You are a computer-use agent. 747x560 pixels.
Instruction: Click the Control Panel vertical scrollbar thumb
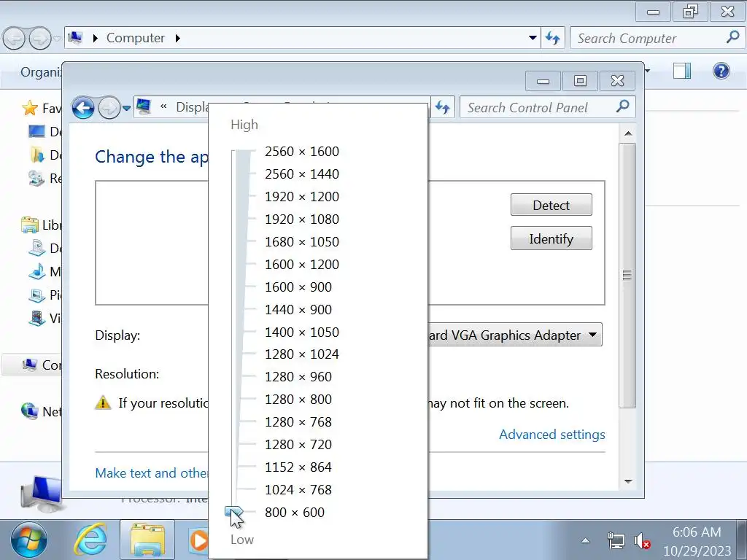(x=627, y=275)
